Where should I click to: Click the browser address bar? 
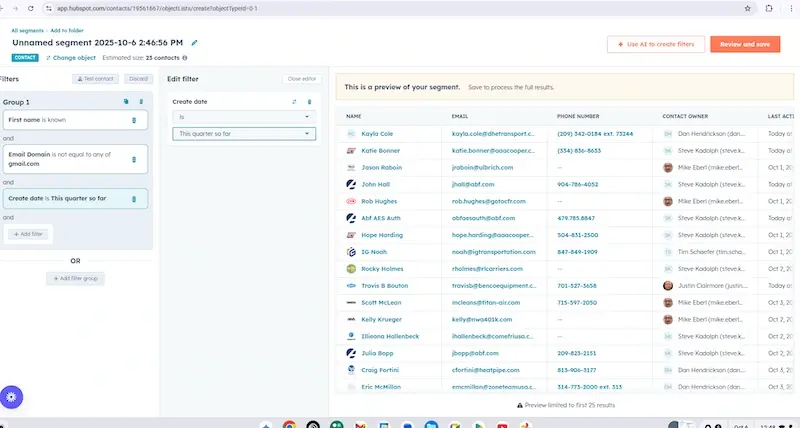[393, 8]
